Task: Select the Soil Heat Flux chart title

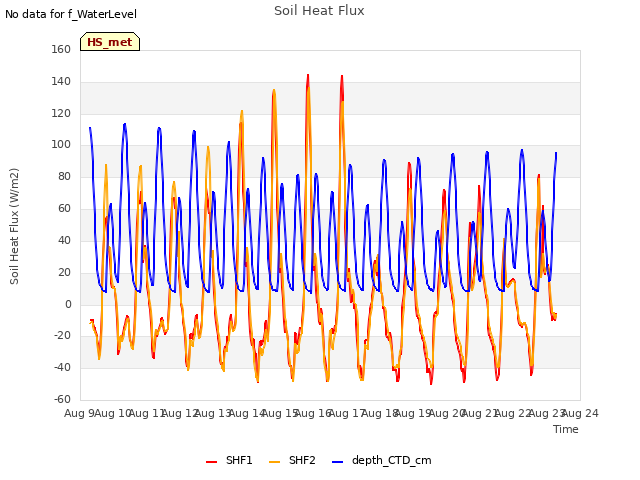Action: click(x=319, y=11)
